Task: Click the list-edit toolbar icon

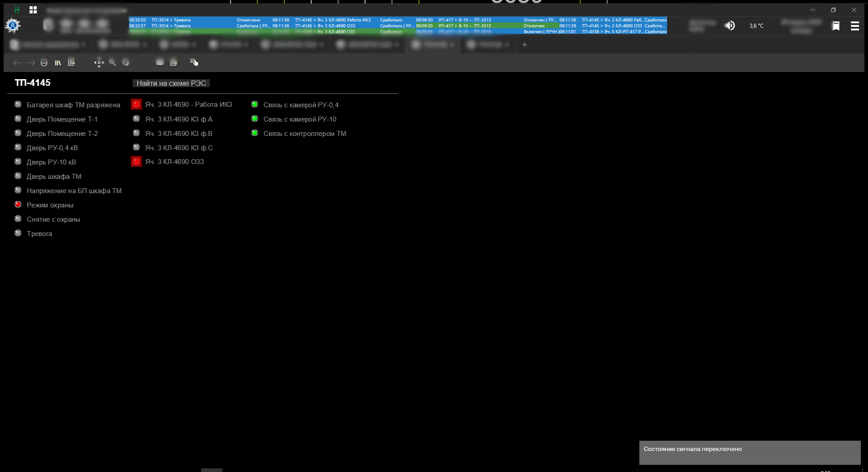Action: coord(173,63)
